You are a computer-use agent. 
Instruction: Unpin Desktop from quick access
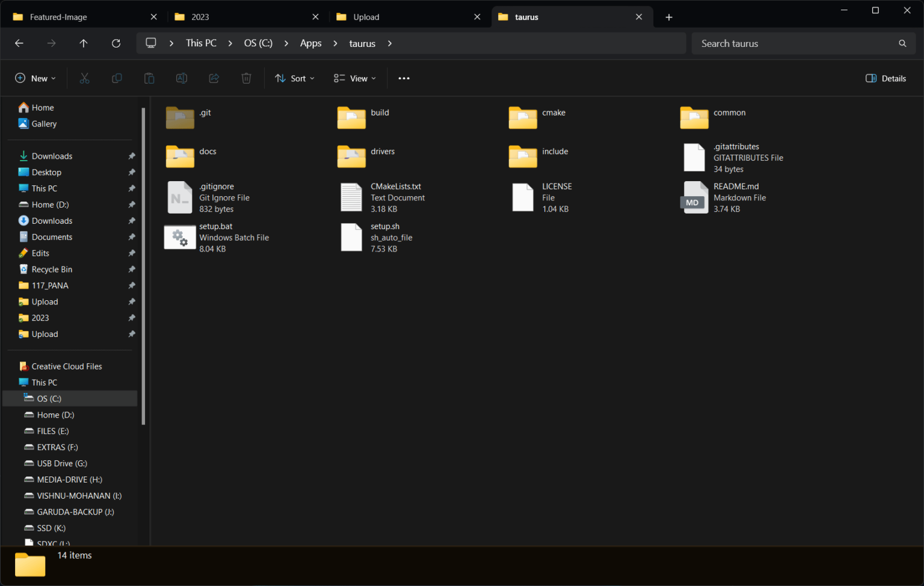[132, 172]
